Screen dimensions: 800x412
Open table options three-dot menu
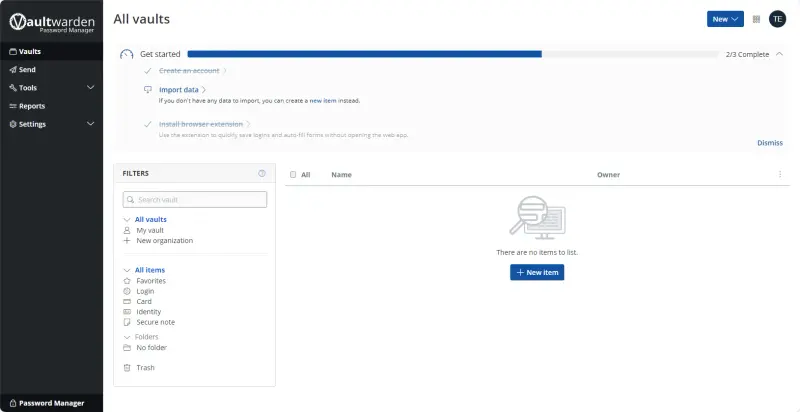(780, 174)
